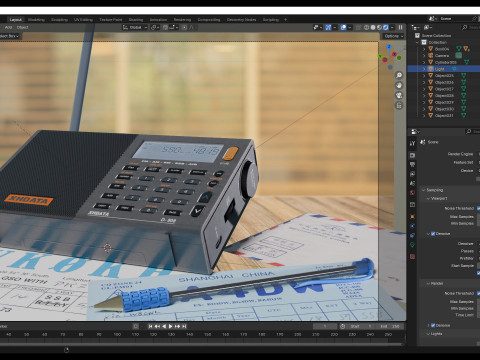Open the Render properties tab icon
Screen dimensions: 480x360
point(412,155)
